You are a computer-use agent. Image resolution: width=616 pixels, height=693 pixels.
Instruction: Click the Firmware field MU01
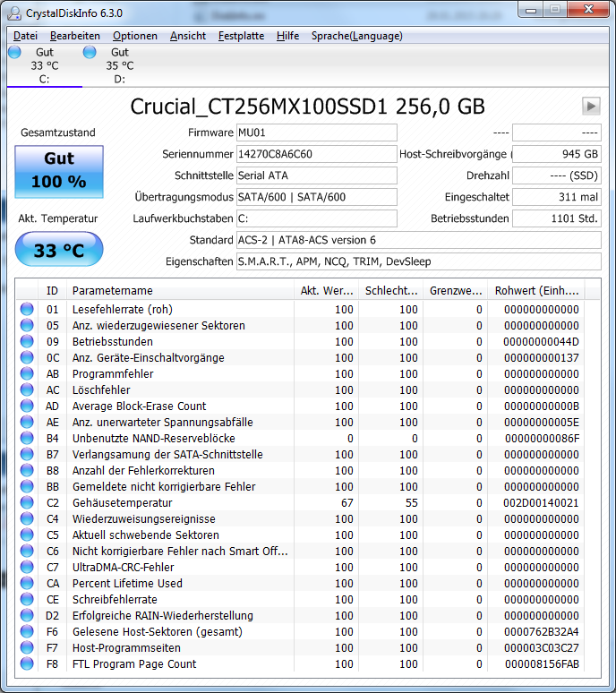click(316, 133)
